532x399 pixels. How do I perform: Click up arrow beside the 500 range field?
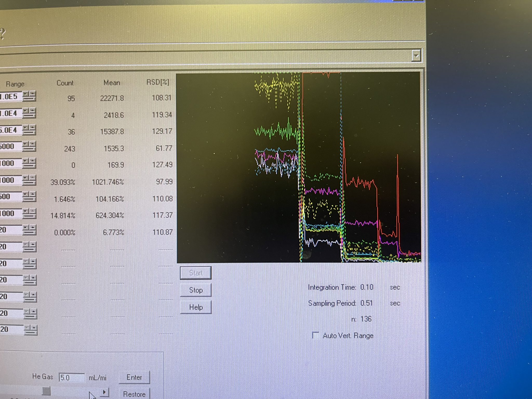pos(32,194)
